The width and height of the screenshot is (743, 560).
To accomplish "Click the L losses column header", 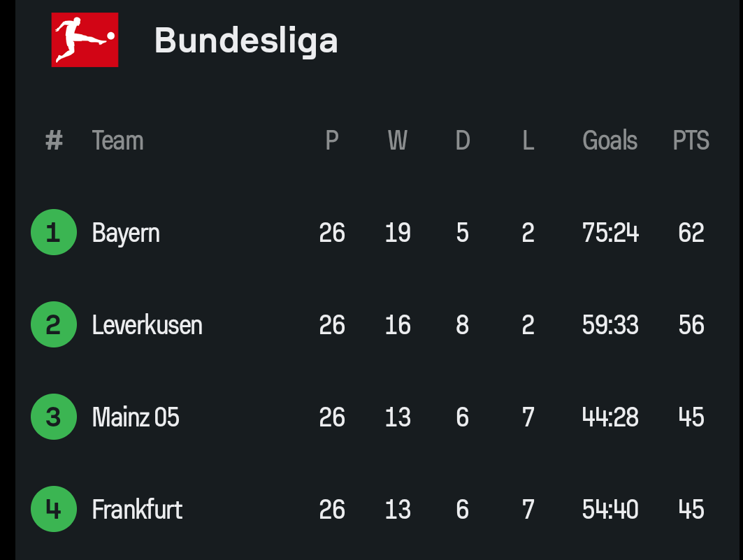I will (528, 141).
